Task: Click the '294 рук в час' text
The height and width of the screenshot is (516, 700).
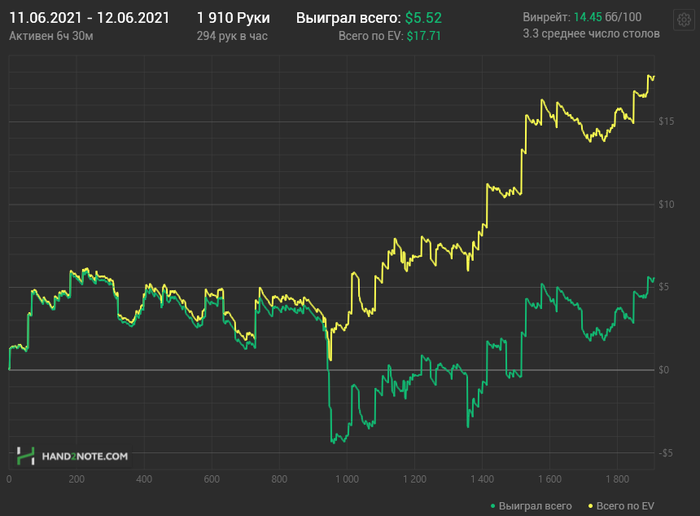Action: [x=232, y=36]
